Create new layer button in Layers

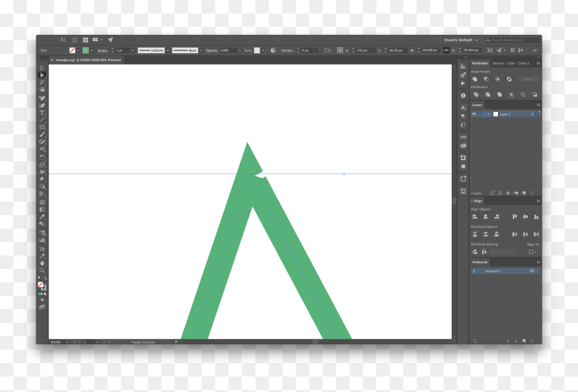[x=524, y=193]
